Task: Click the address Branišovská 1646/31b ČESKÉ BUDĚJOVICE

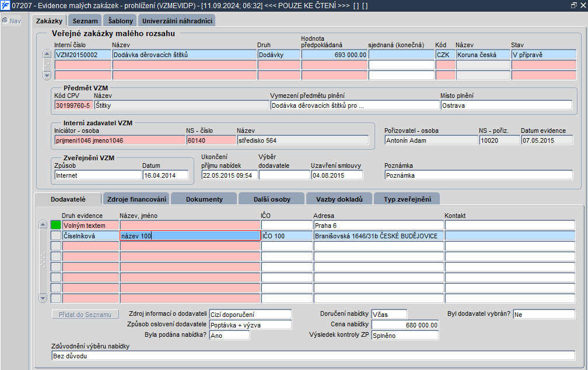Action: tap(379, 235)
